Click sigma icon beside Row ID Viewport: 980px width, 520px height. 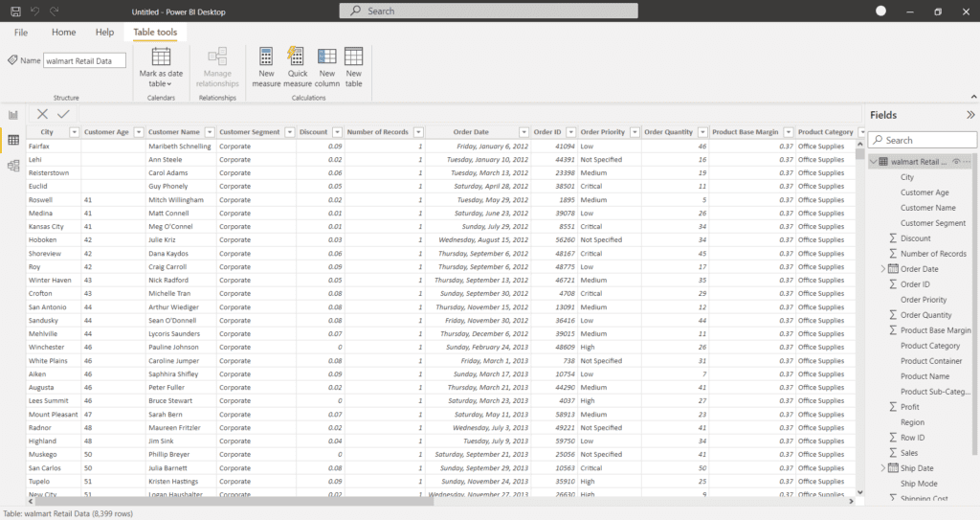click(893, 438)
